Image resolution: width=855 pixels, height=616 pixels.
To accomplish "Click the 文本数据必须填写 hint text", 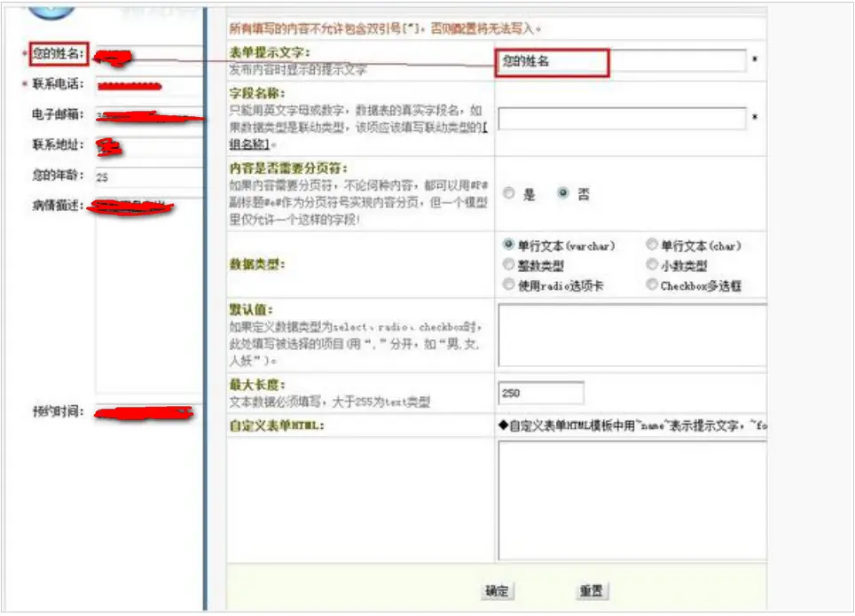I will pos(329,402).
